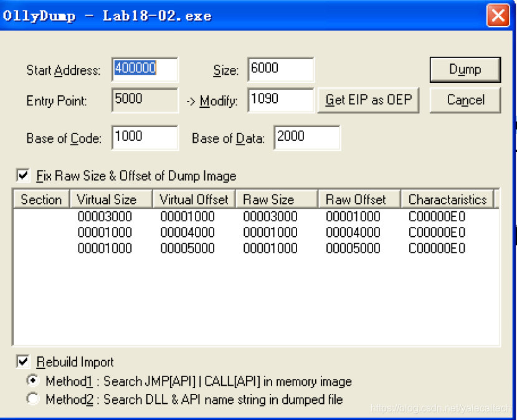Click the Entry Point label
The image size is (517, 420).
tap(57, 100)
